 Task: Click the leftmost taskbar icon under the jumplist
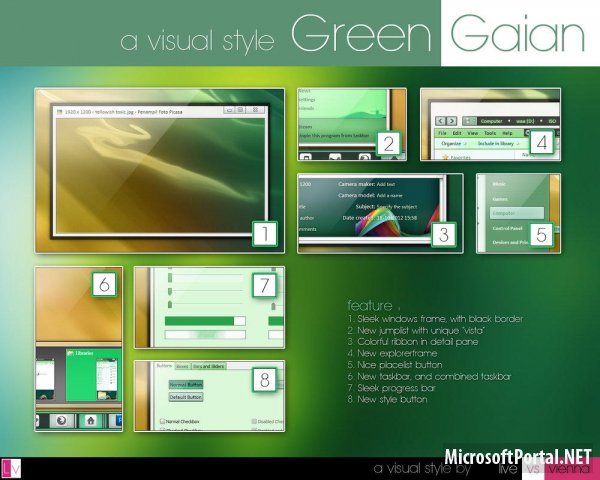point(305,157)
